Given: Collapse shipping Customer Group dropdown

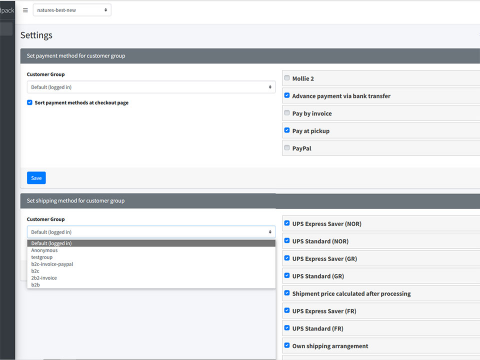Looking at the screenshot, I should click(151, 232).
